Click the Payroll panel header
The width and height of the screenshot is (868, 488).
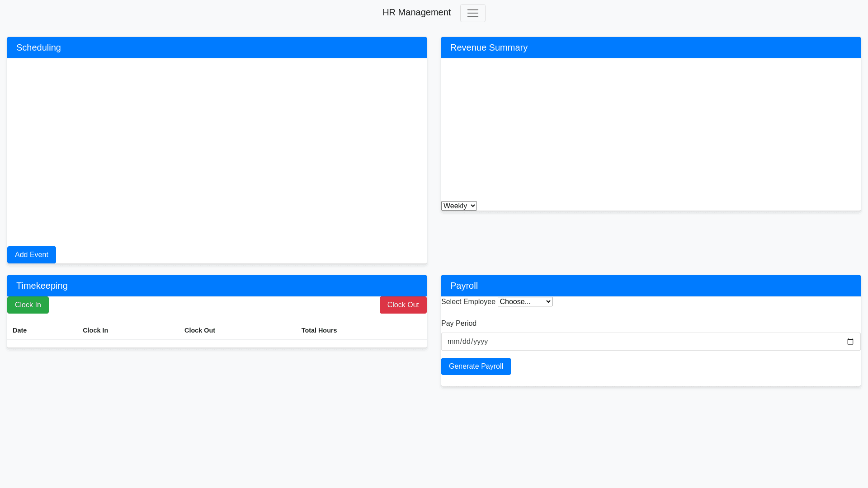464,286
